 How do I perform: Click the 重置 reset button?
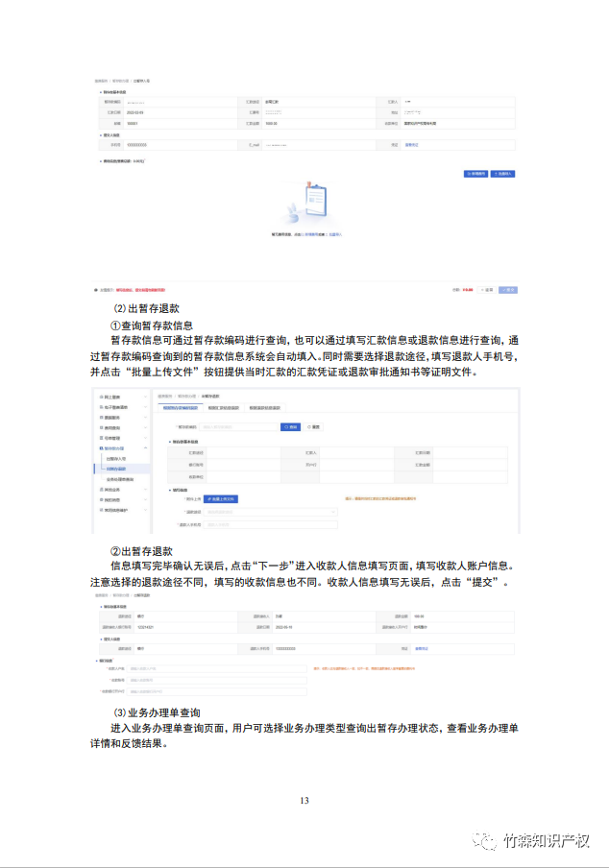pos(313,427)
